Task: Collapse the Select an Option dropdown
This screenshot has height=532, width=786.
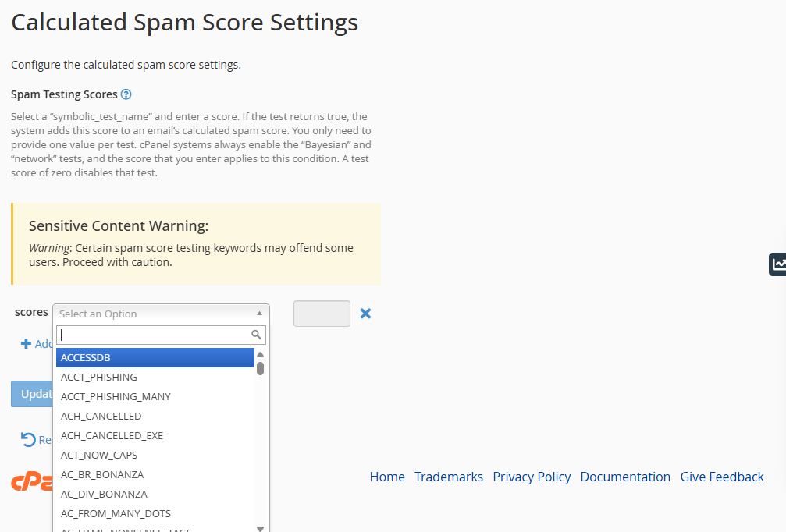Action: coord(259,313)
